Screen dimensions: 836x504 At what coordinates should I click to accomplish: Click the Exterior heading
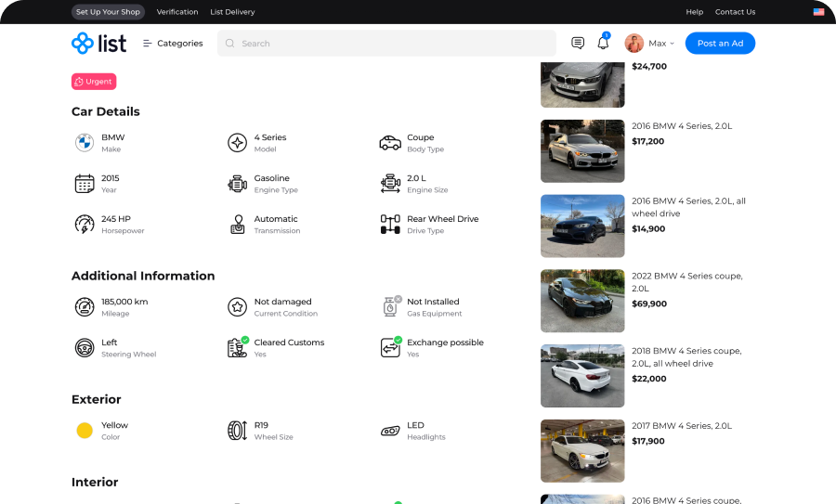(96, 399)
